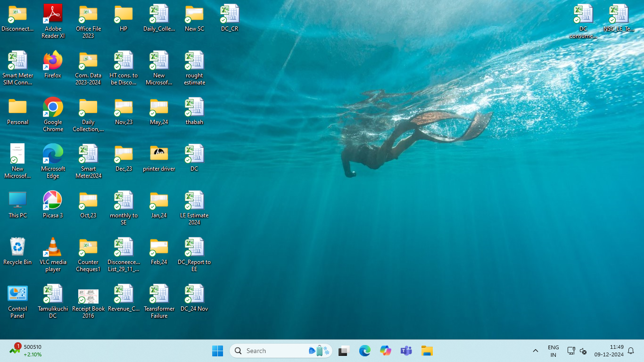Open the ENG IN language switcher
The height and width of the screenshot is (362, 644).
point(553,351)
